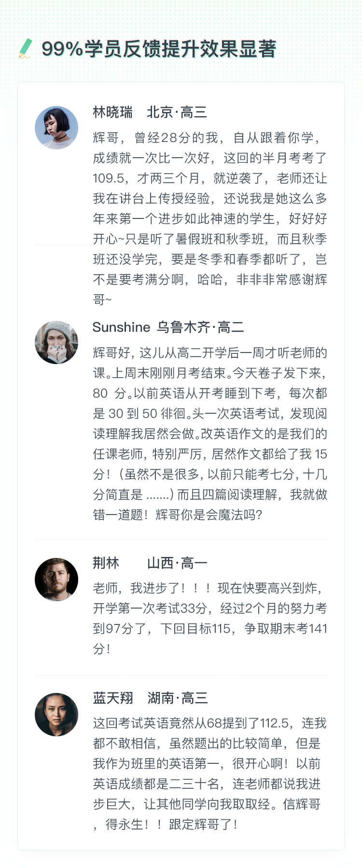Click 林晓瑞's review paragraph starting 辉哥，曾经28分

210,218
